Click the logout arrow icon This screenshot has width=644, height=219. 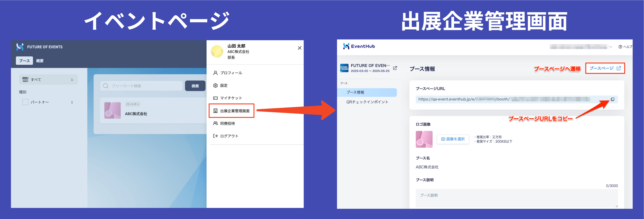click(x=215, y=136)
